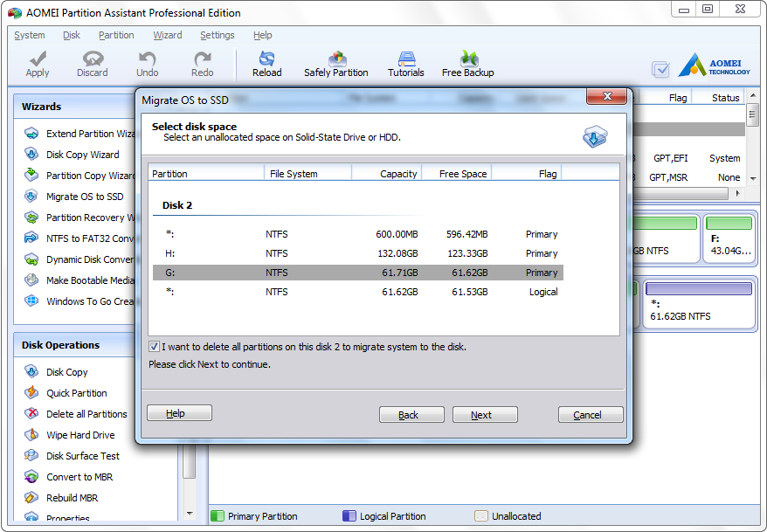
Task: Select the 61.62GB NTFS logical partition block
Action: pyautogui.click(x=699, y=304)
